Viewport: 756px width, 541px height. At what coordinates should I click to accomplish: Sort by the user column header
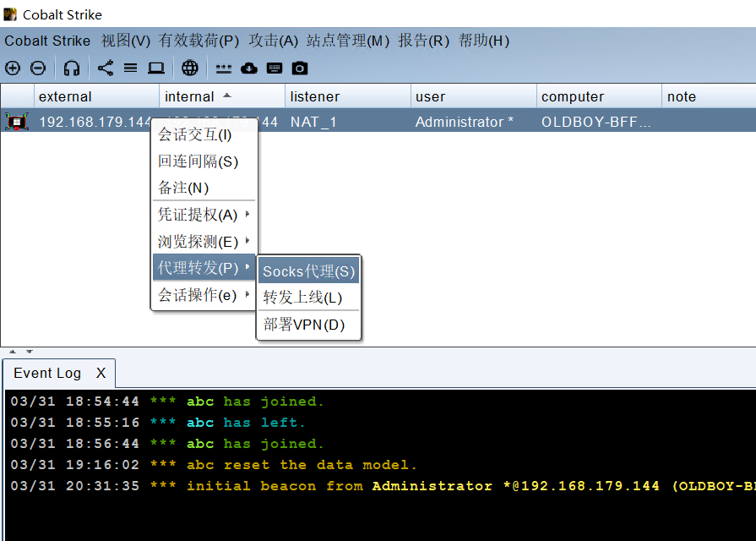click(474, 96)
